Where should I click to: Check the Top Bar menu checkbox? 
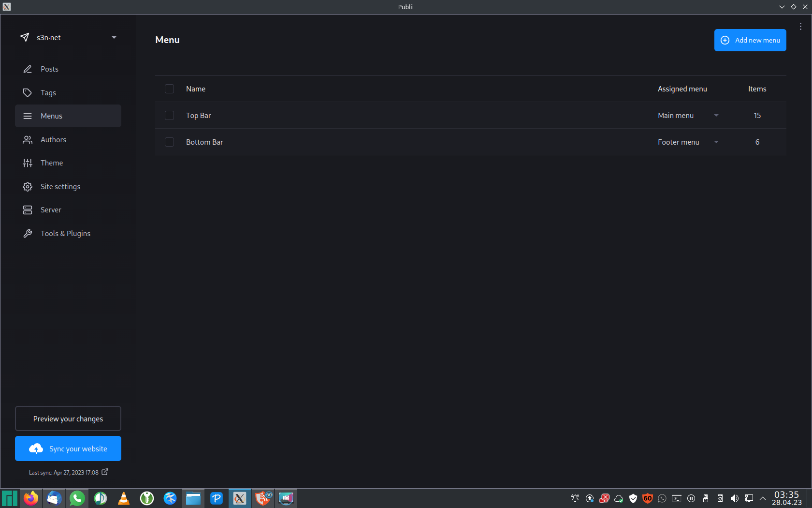169,116
